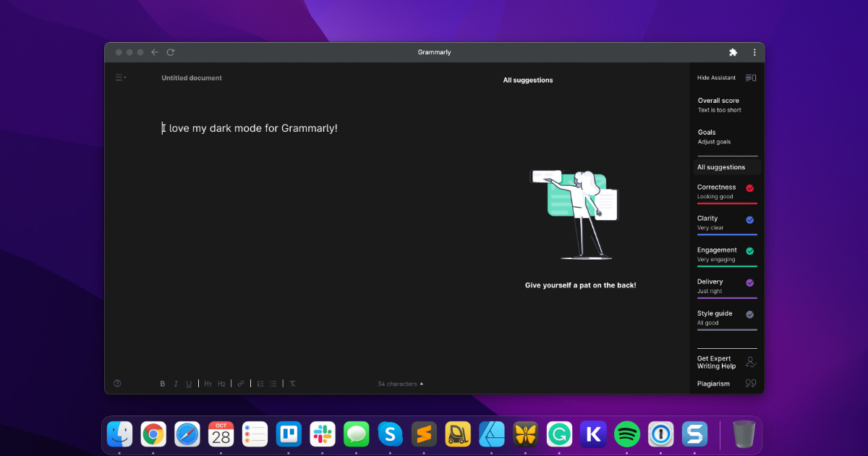Click Hide Assistant text button
This screenshot has height=456, width=868.
(716, 77)
